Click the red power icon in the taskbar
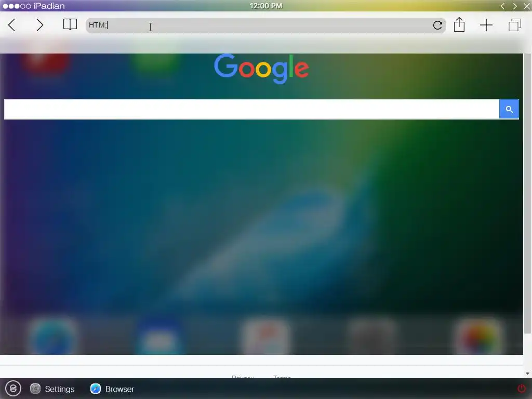 click(x=521, y=388)
